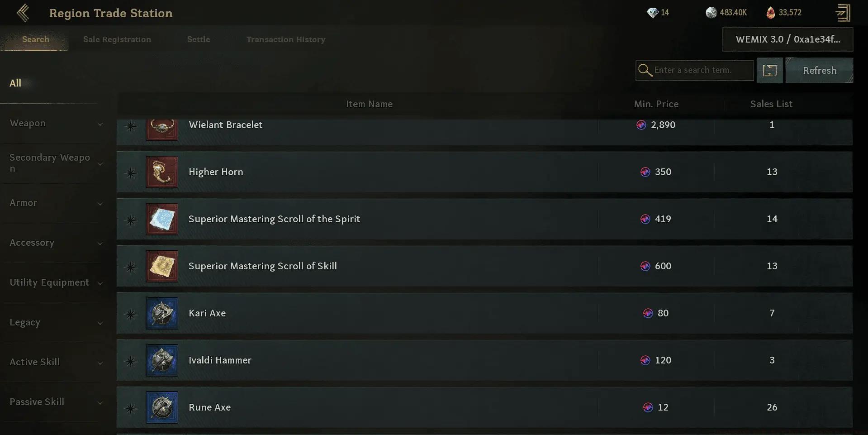Screen dimensions: 868x435
Task: Expand the Armor category chevron
Action: click(100, 204)
